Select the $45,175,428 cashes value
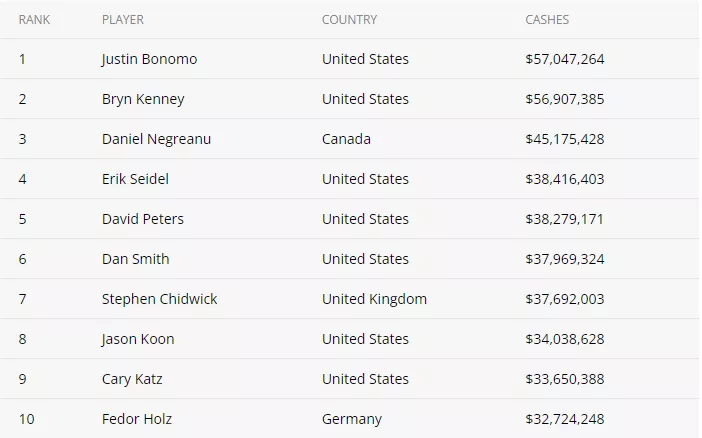 pos(565,139)
